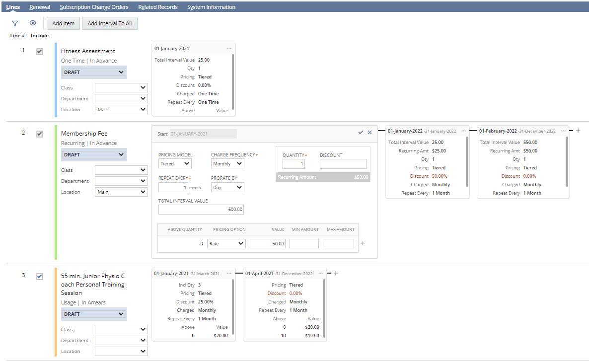Click the Repeat Every input field
This screenshot has height=364, width=589.
(x=173, y=187)
